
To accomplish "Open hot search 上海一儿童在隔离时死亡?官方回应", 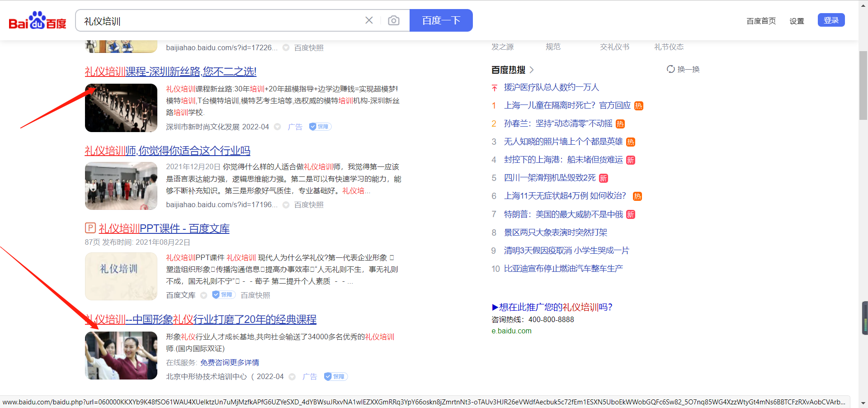I will coord(567,105).
